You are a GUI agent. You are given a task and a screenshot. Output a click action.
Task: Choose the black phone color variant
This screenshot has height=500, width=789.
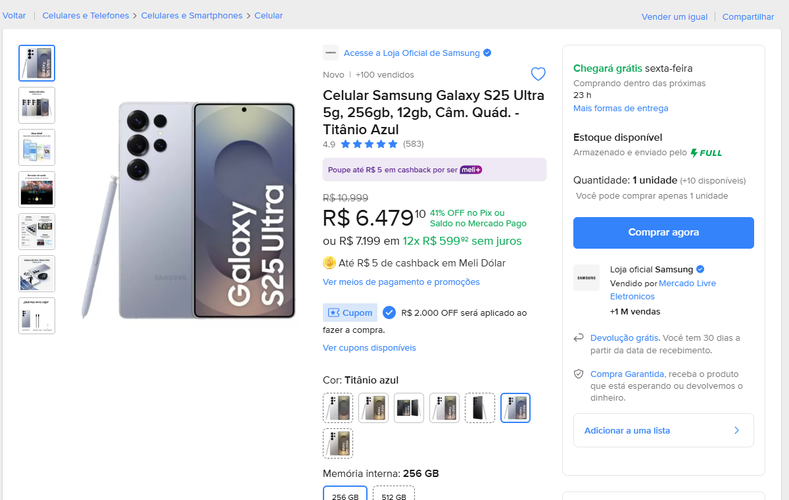tap(480, 407)
